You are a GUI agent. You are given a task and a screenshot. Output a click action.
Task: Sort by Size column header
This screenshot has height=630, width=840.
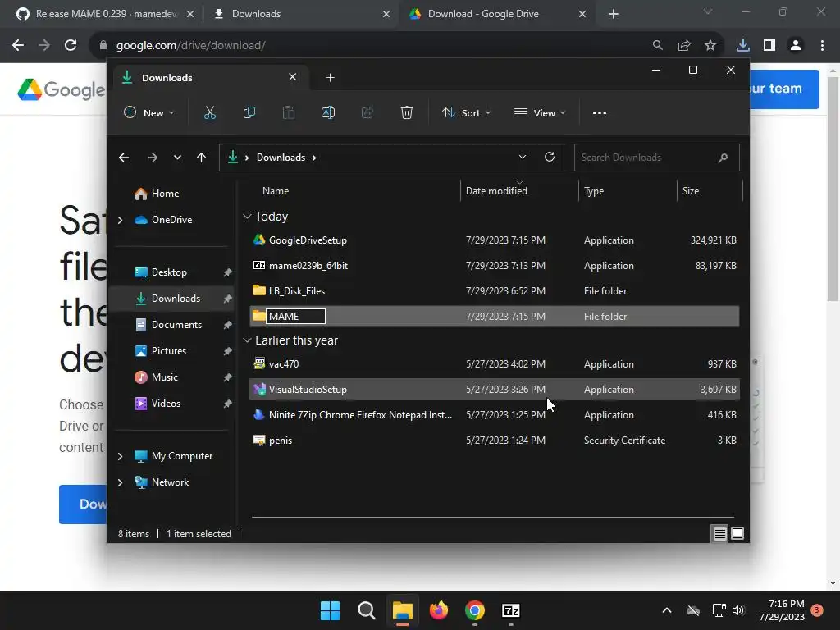pos(691,190)
